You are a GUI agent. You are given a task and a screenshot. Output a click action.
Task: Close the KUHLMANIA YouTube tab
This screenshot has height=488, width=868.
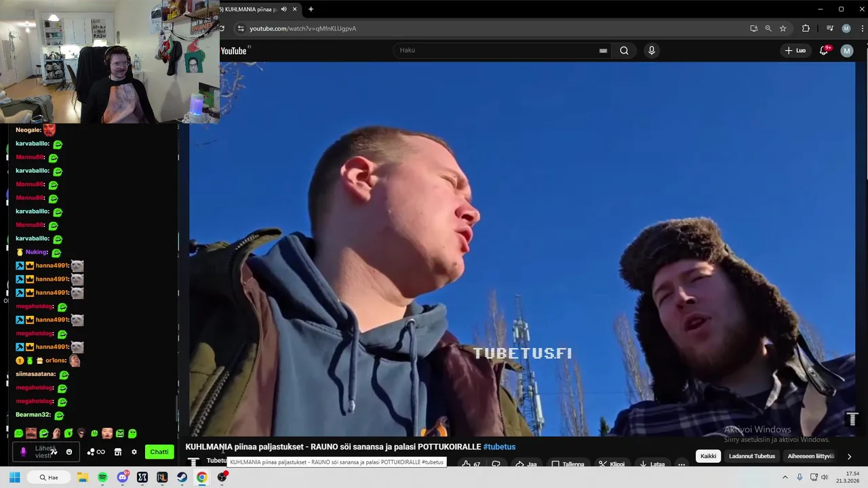pyautogui.click(x=295, y=9)
